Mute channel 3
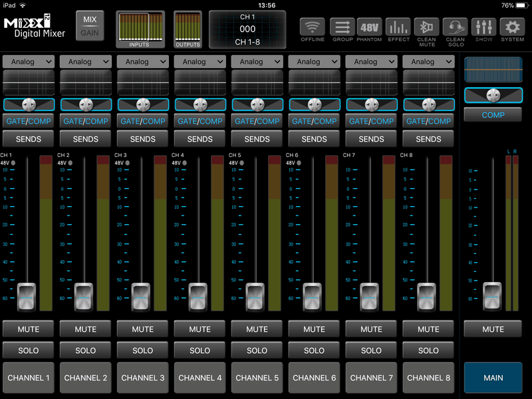The image size is (532, 399). point(142,329)
